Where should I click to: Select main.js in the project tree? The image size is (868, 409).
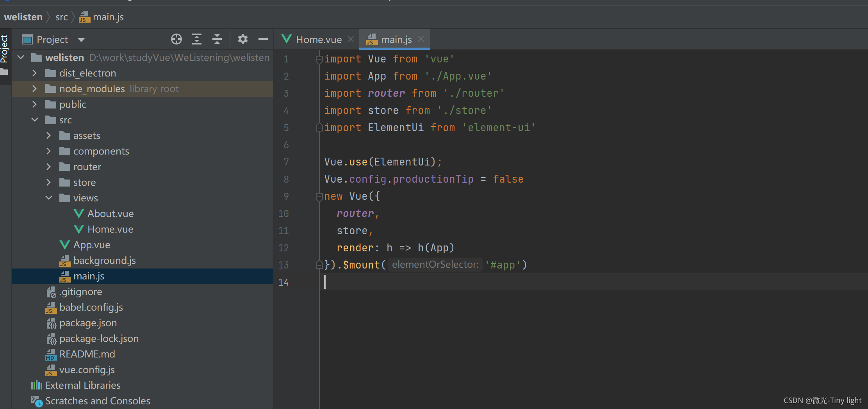click(x=143, y=276)
